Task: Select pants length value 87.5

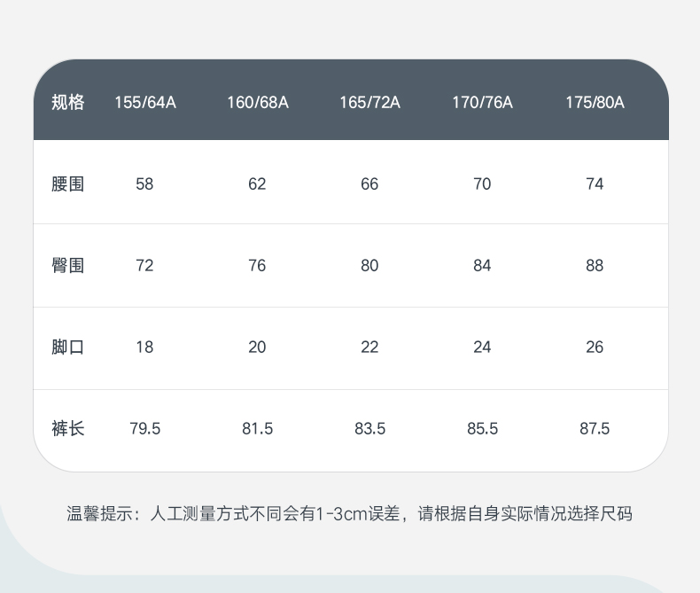Action: point(595,428)
